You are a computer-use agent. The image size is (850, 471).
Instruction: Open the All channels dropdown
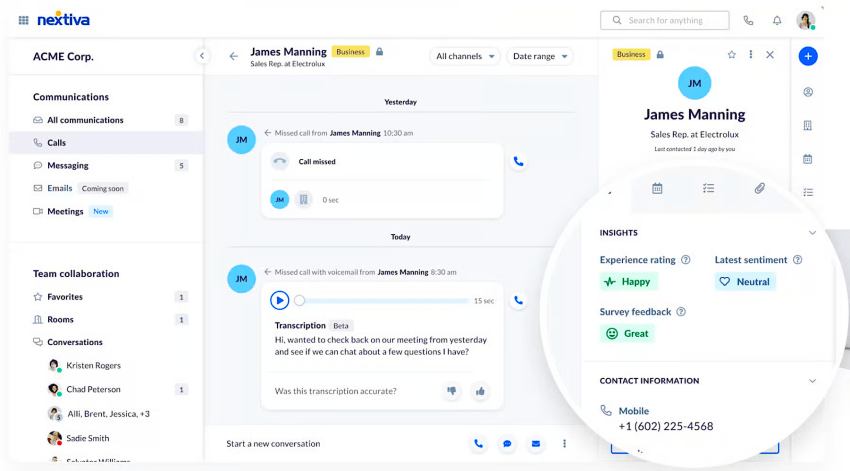465,56
